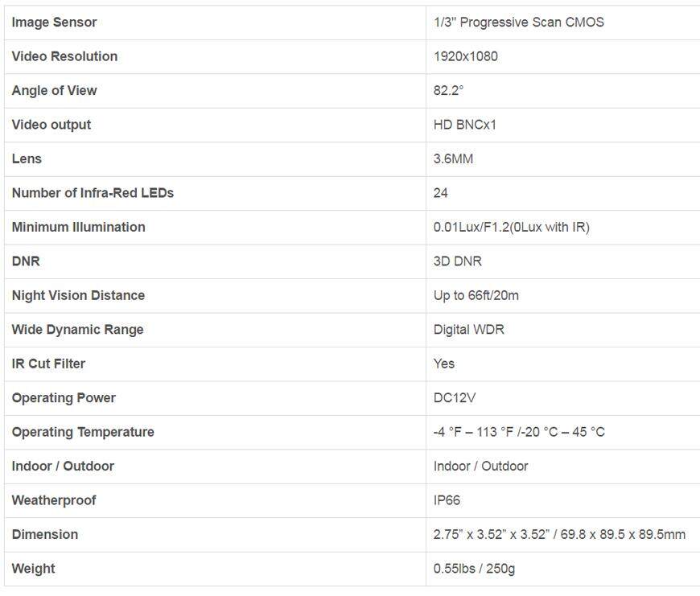This screenshot has width=700, height=596.
Task: Click the Lens row label
Action: tap(27, 158)
